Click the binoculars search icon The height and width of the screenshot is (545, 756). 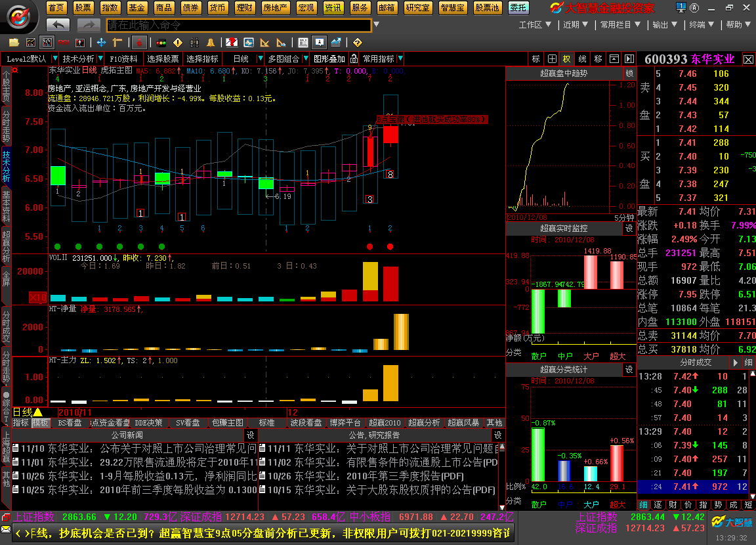[194, 43]
